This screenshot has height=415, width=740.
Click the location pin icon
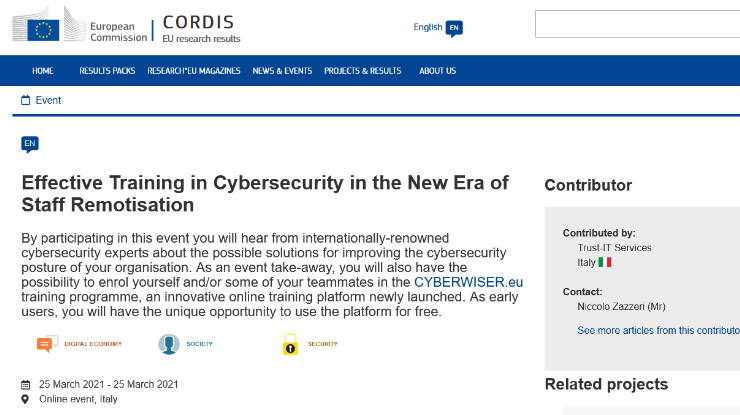point(25,399)
